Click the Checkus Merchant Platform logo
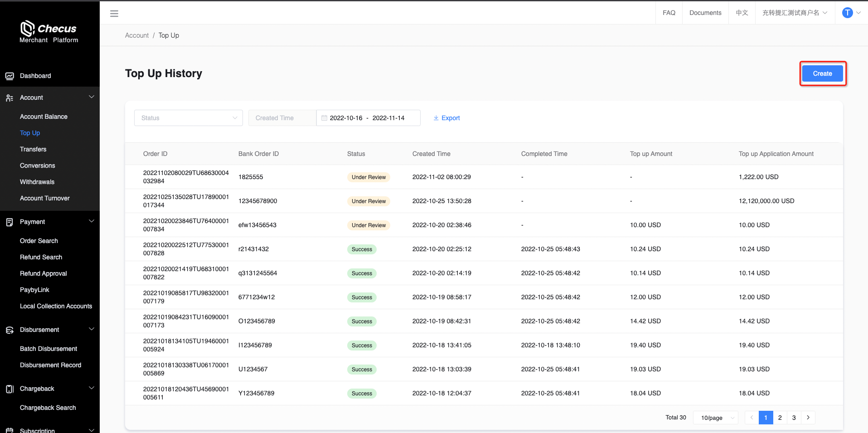Viewport: 868px width, 433px height. (x=48, y=32)
